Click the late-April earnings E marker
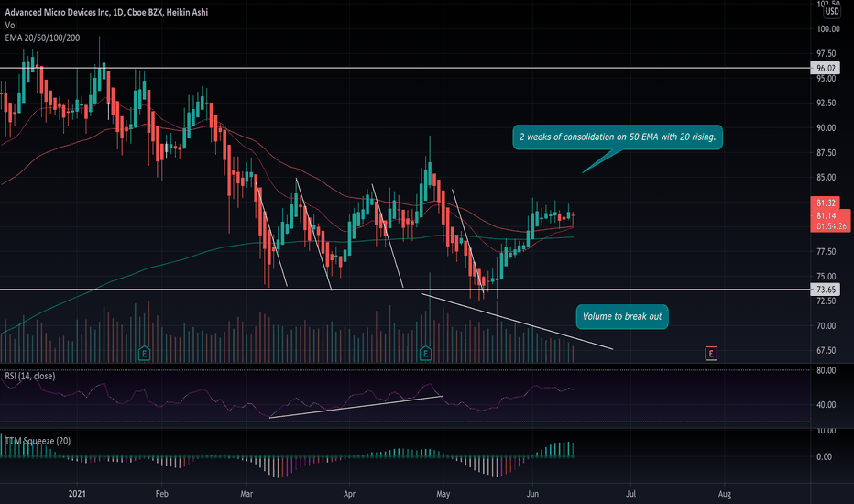This screenshot has width=854, height=504. pos(425,354)
